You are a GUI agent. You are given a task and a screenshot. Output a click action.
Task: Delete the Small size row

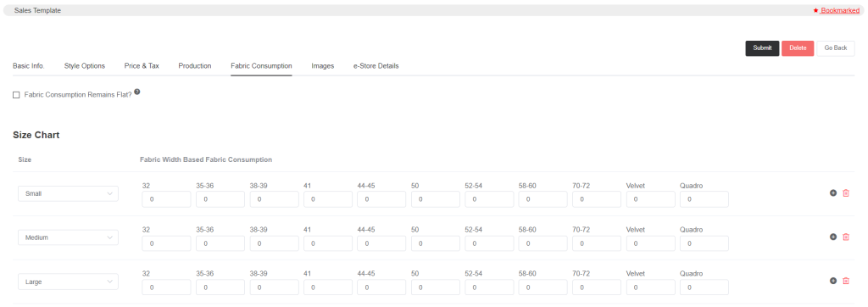coord(846,193)
